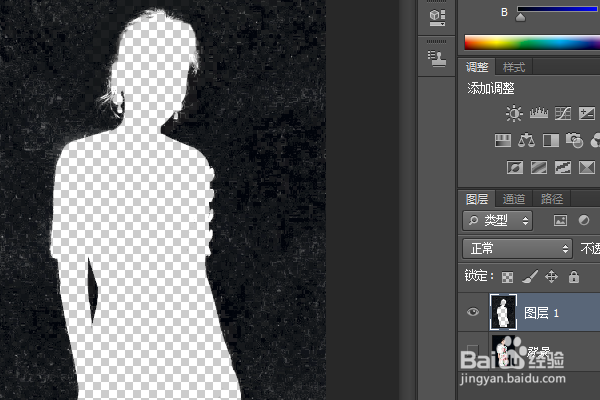Screen dimensions: 600x400
Task: Open the 3D panel icon
Action: click(437, 18)
